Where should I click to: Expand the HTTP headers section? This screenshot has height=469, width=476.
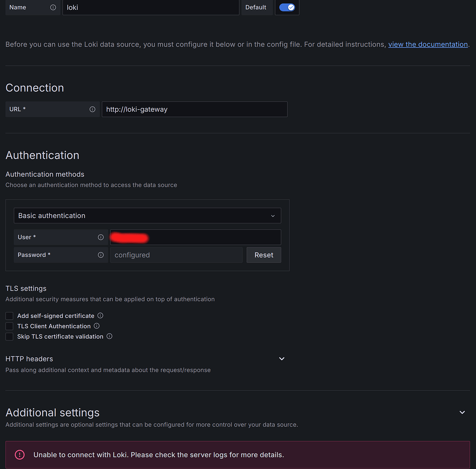pos(281,359)
